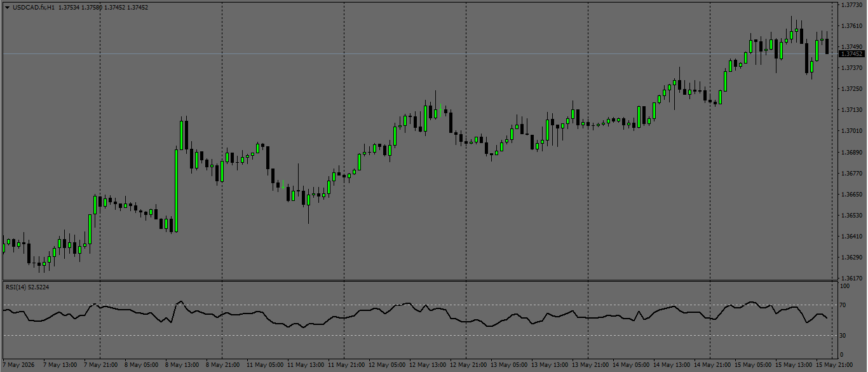The height and width of the screenshot is (372, 868).
Task: Click the high price value 1.37580
Action: [x=92, y=8]
